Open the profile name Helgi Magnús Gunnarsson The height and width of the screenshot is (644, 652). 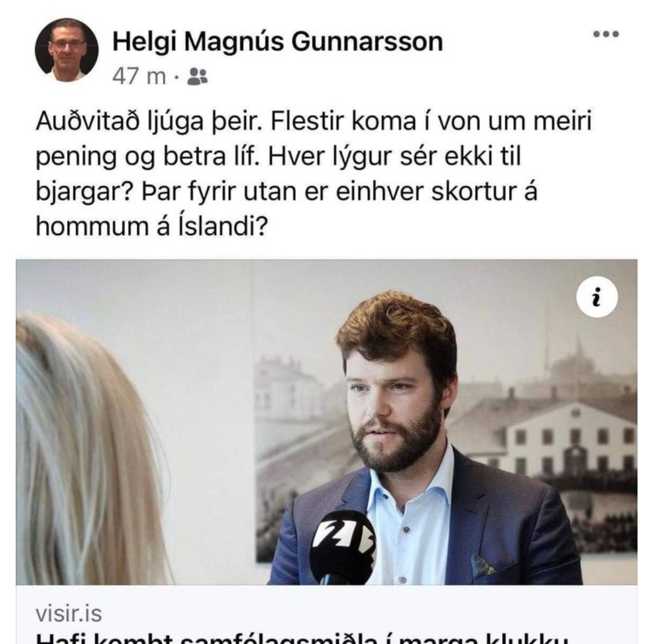click(278, 42)
